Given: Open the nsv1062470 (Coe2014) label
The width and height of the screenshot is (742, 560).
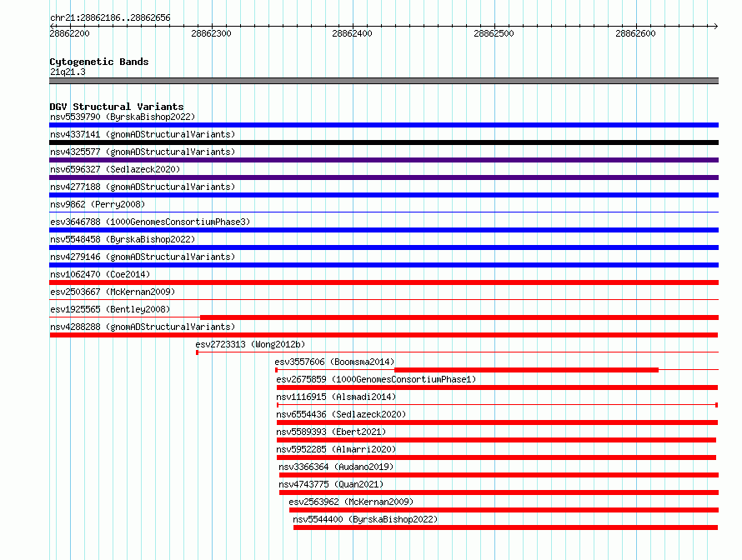Looking at the screenshot, I should coord(100,274).
